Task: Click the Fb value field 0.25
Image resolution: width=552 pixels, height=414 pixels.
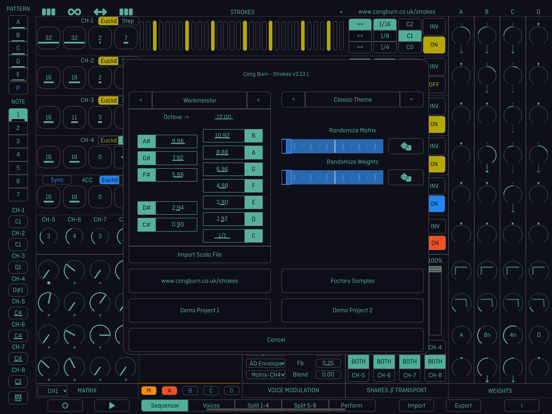Action: tap(328, 363)
